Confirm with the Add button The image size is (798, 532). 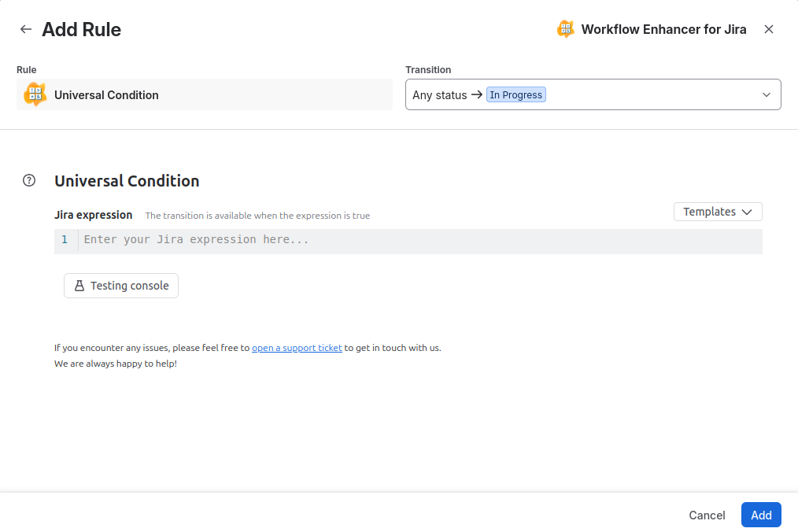tap(761, 515)
